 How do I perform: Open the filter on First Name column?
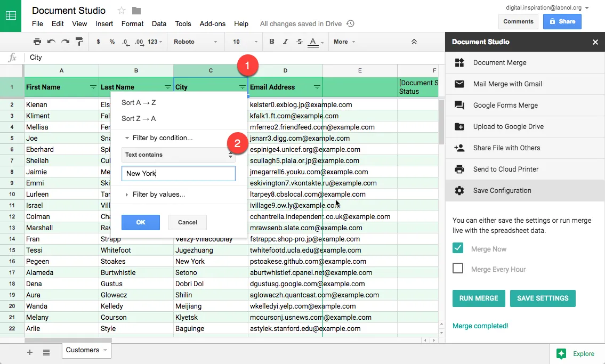[x=93, y=87]
